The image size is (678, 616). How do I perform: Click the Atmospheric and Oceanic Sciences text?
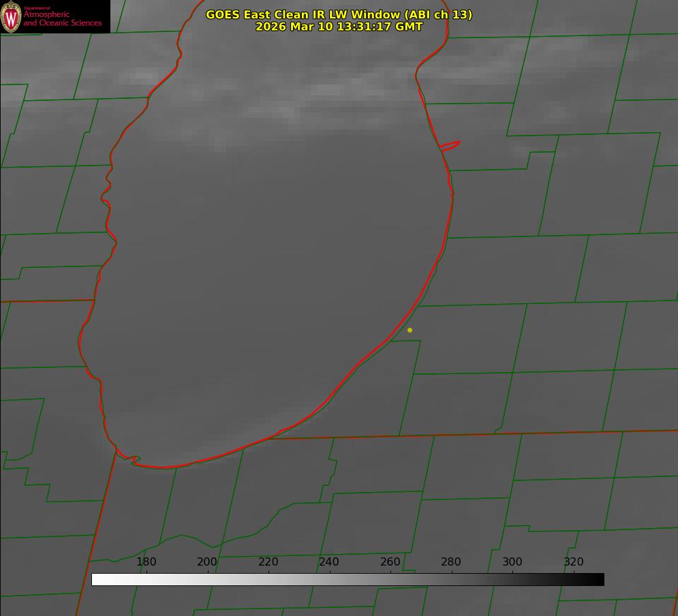[x=63, y=18]
